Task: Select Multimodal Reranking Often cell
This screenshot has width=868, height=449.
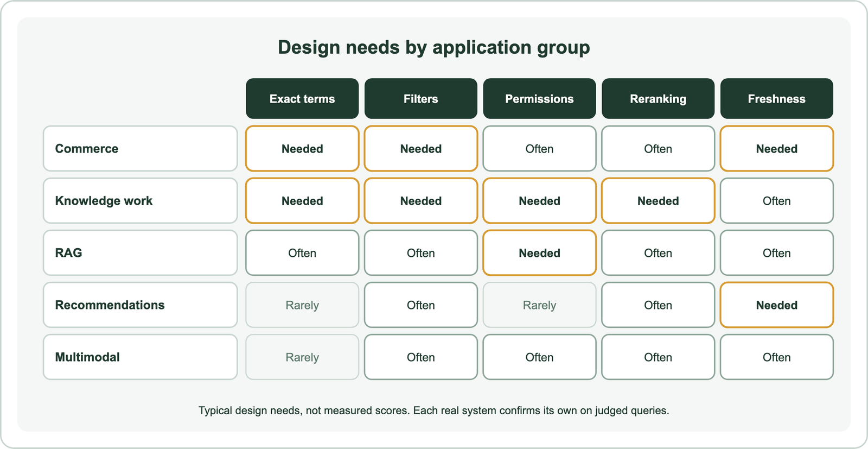Action: coord(658,357)
